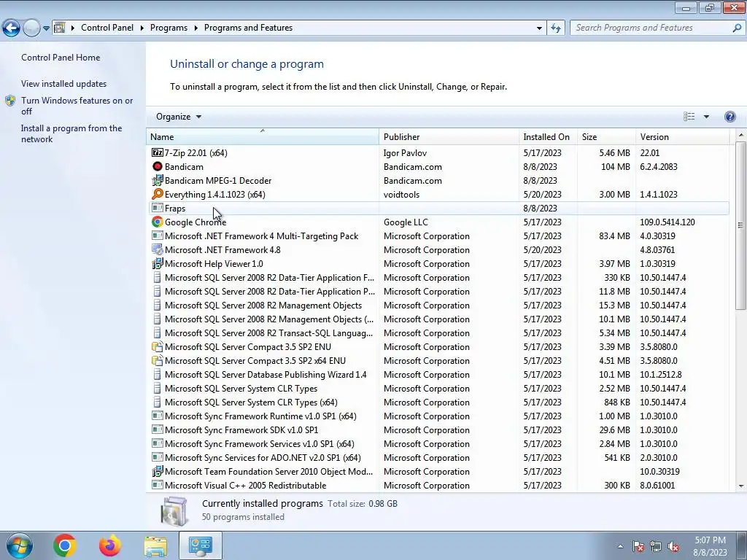Expand the address bar history dropdown
The image size is (747, 560).
coord(539,28)
